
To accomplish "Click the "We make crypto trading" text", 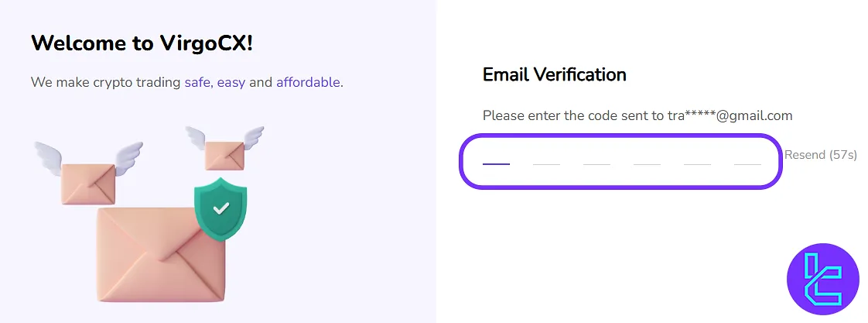I will pyautogui.click(x=105, y=82).
